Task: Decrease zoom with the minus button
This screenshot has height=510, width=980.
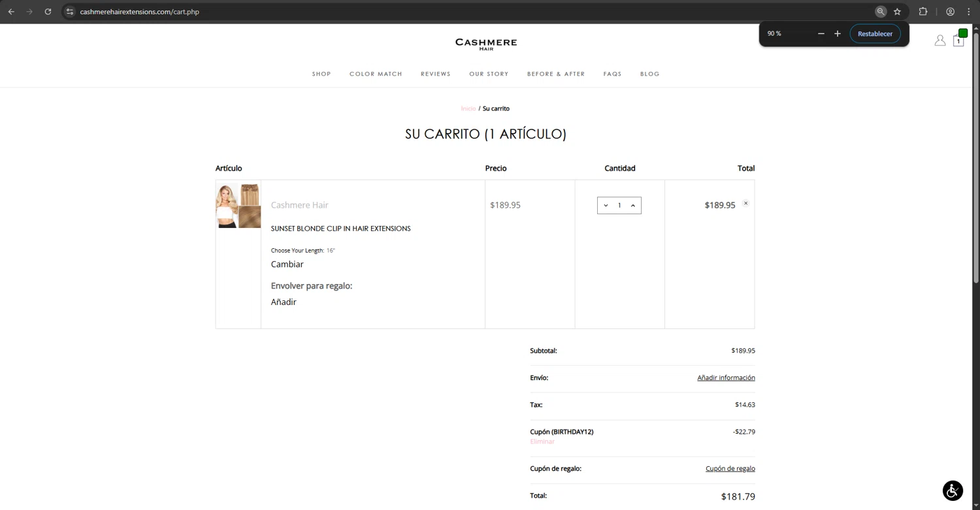Action: pos(821,33)
